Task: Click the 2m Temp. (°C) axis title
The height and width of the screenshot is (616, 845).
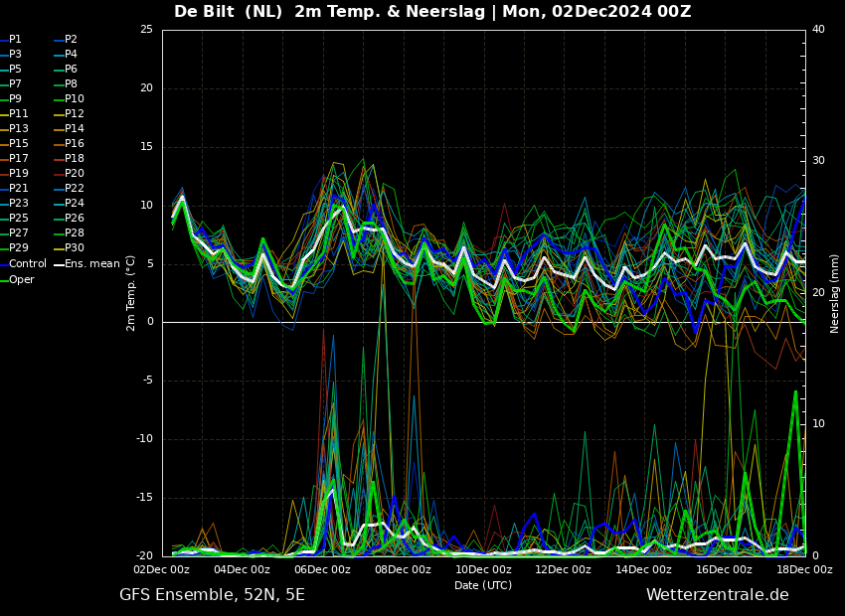Action: coord(131,293)
